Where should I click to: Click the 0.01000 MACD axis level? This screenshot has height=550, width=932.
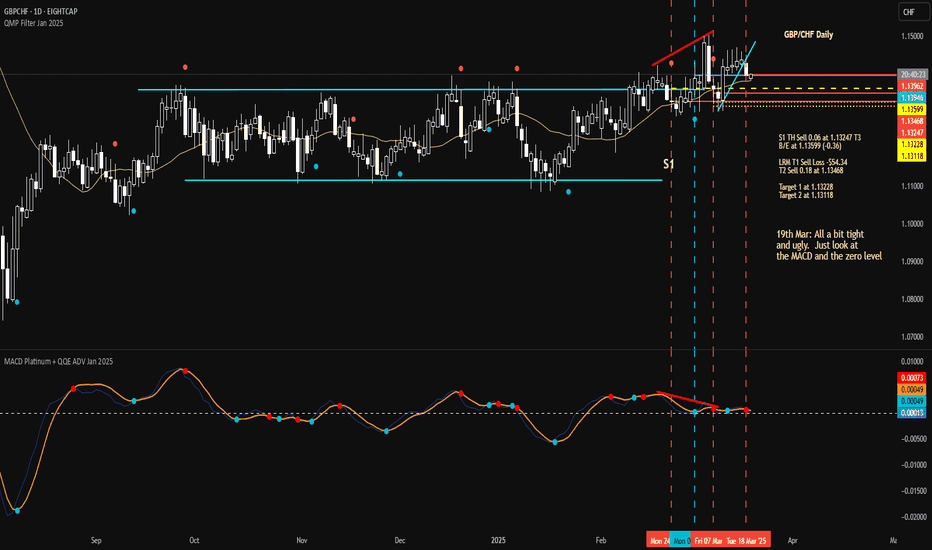[x=912, y=362]
